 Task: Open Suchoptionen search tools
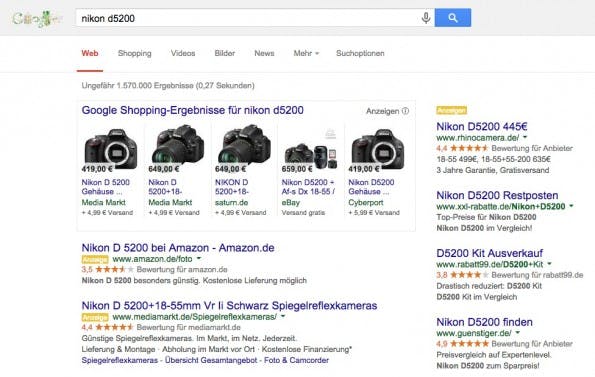360,53
